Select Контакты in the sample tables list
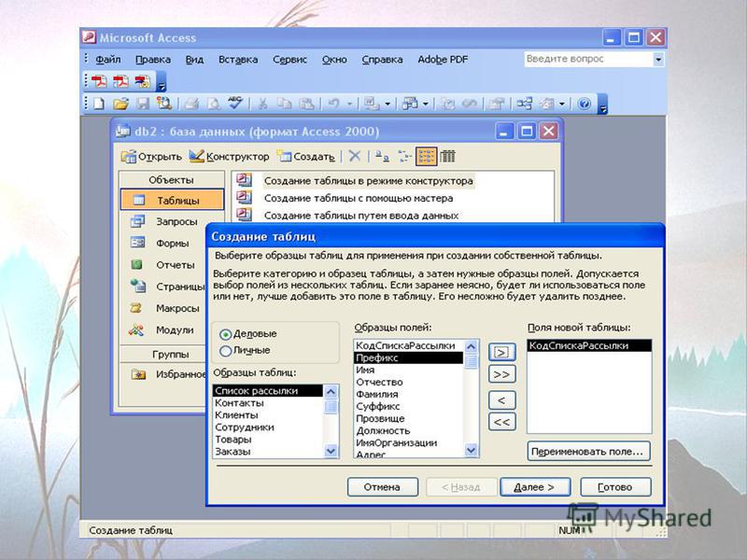The image size is (747, 560). pos(268,403)
